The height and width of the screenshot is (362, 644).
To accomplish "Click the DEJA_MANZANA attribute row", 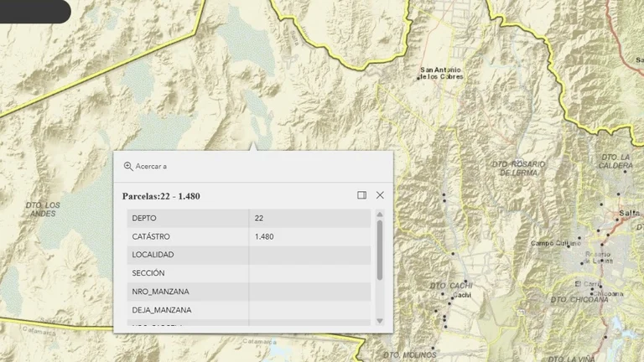I will coord(249,310).
